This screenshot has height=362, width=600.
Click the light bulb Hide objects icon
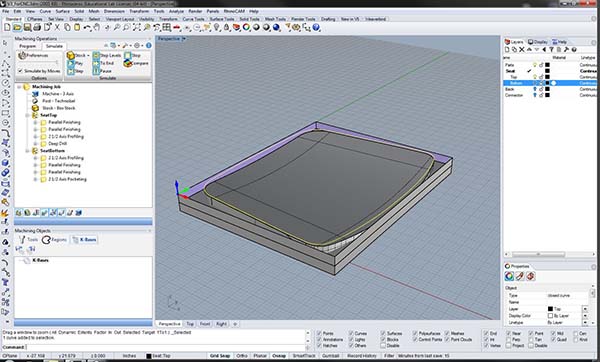(217, 28)
